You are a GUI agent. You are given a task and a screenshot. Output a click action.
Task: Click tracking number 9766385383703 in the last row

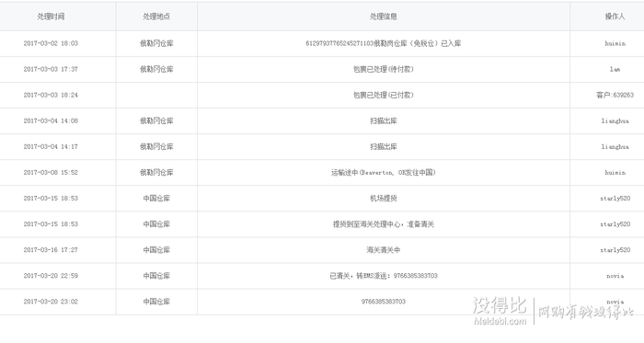click(x=384, y=302)
